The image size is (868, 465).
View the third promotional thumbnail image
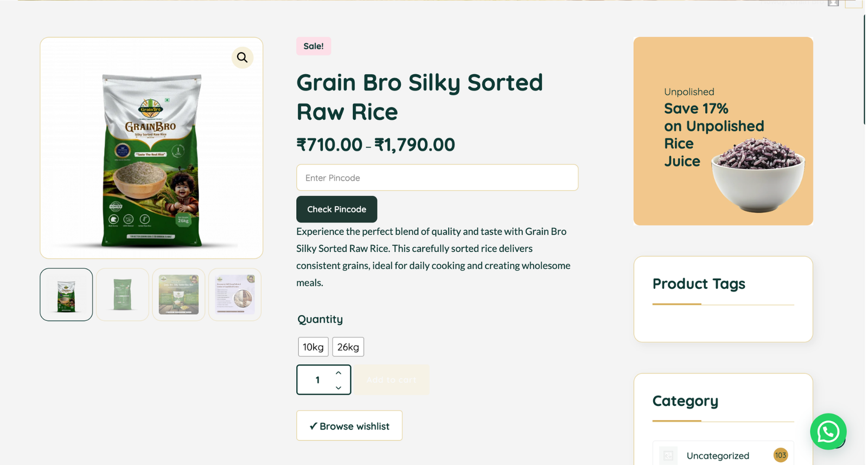click(178, 295)
